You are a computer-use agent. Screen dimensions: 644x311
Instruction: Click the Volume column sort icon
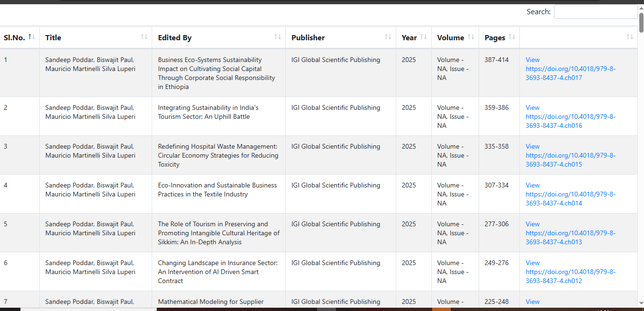click(471, 37)
